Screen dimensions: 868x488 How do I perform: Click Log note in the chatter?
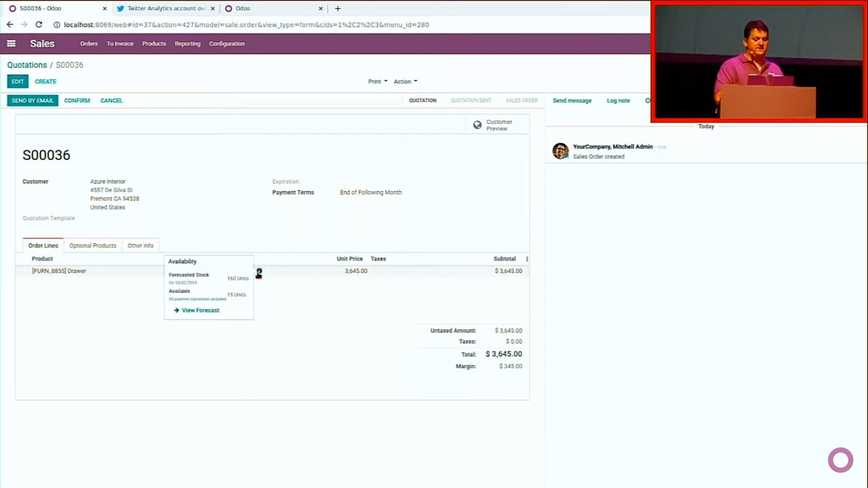[618, 100]
